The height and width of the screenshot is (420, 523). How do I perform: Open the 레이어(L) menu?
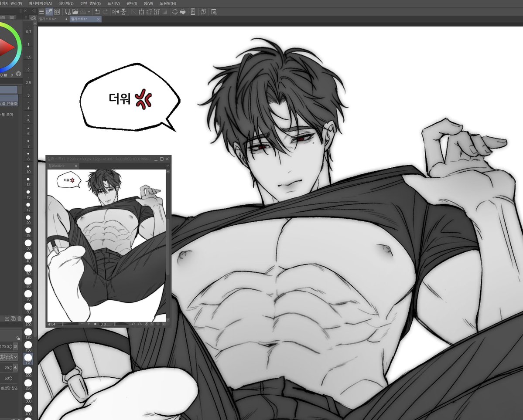click(x=66, y=3)
